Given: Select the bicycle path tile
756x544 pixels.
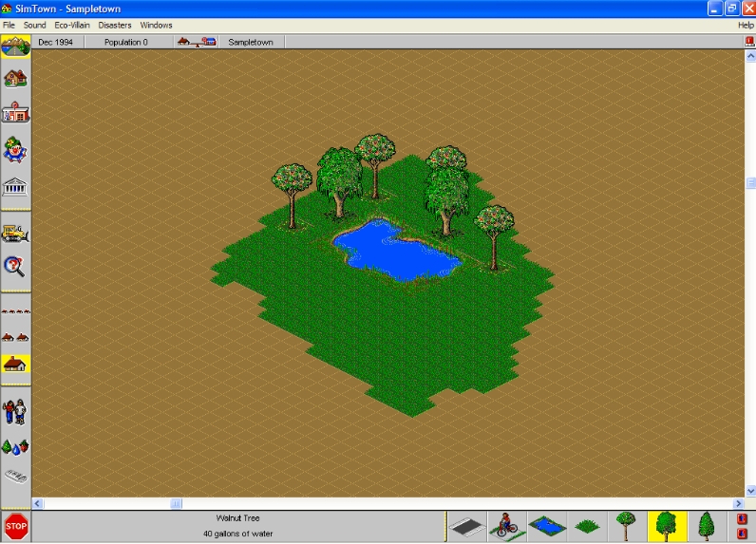Looking at the screenshot, I should click(x=507, y=526).
